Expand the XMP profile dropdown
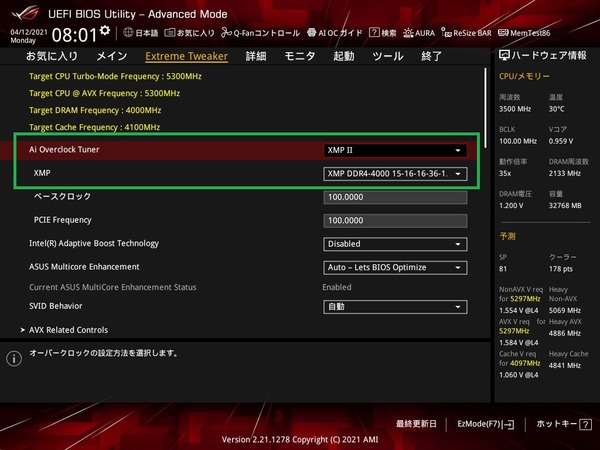This screenshot has width=600, height=450. click(x=395, y=174)
